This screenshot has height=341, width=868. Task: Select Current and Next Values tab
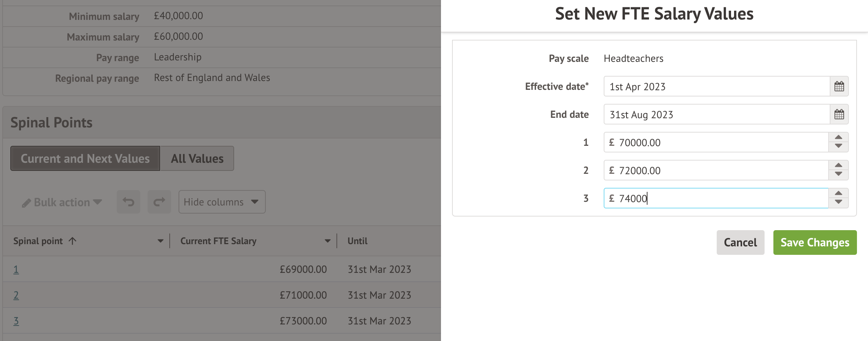pyautogui.click(x=85, y=159)
